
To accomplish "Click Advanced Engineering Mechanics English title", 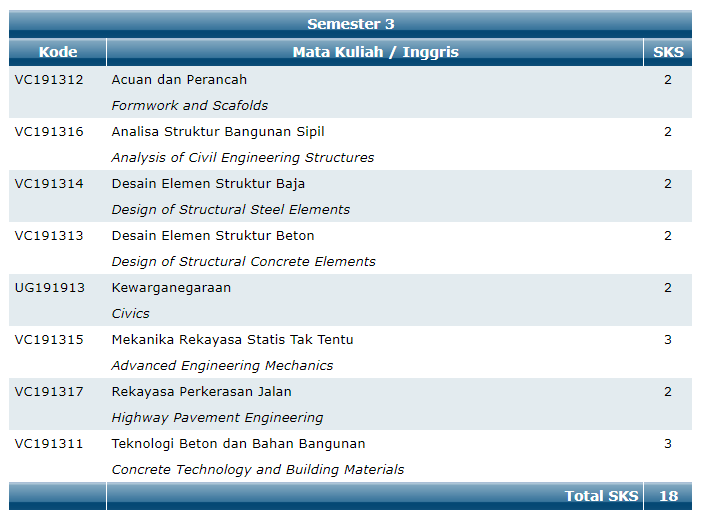I will 222,366.
